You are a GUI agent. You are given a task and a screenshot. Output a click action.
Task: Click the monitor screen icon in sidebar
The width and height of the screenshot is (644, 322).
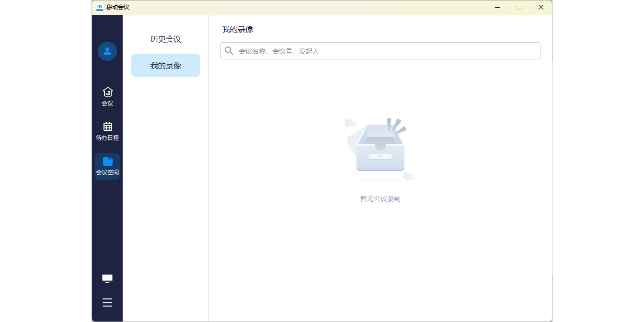(x=107, y=279)
